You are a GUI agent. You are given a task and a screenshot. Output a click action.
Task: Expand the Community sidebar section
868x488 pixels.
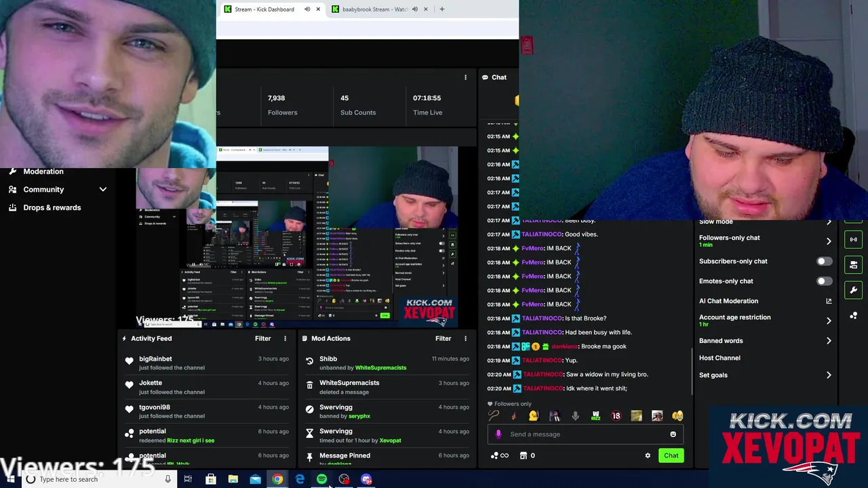point(58,190)
